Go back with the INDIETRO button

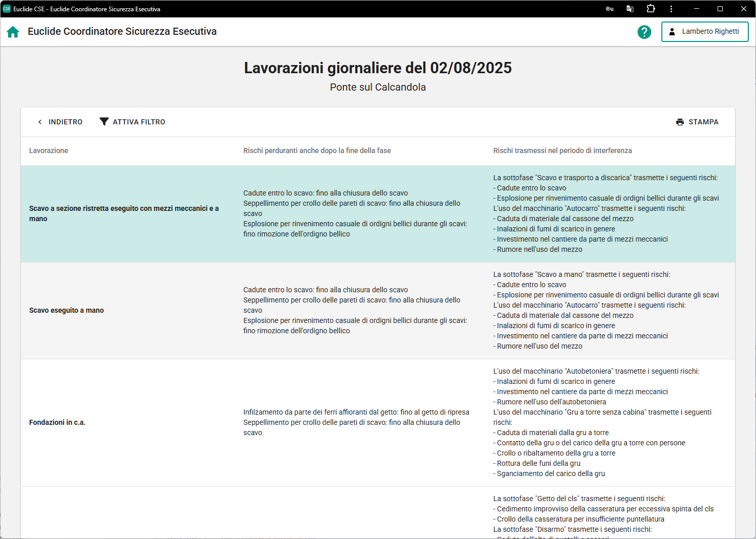60,122
